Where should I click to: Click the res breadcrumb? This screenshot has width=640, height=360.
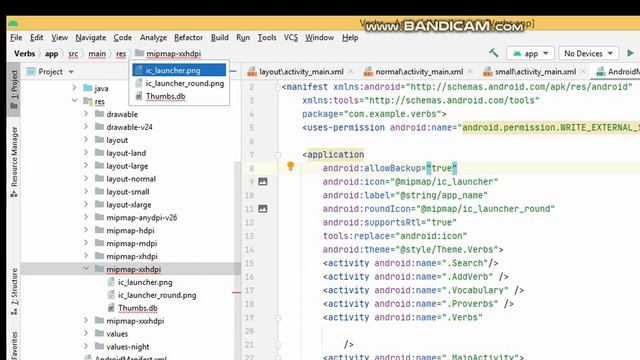coord(121,53)
